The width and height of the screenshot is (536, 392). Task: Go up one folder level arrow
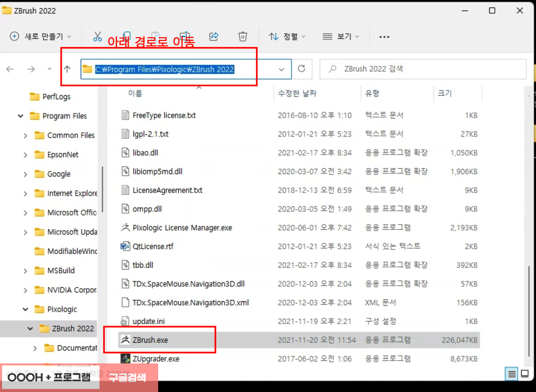click(67, 69)
